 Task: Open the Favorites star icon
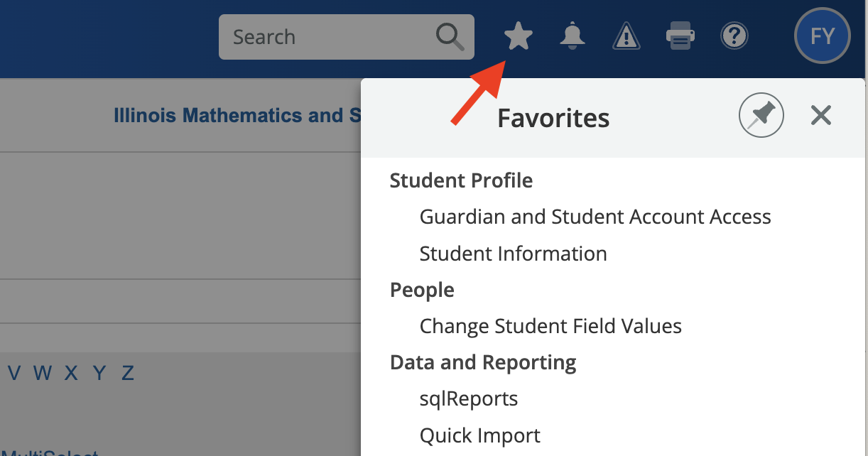[x=519, y=36]
